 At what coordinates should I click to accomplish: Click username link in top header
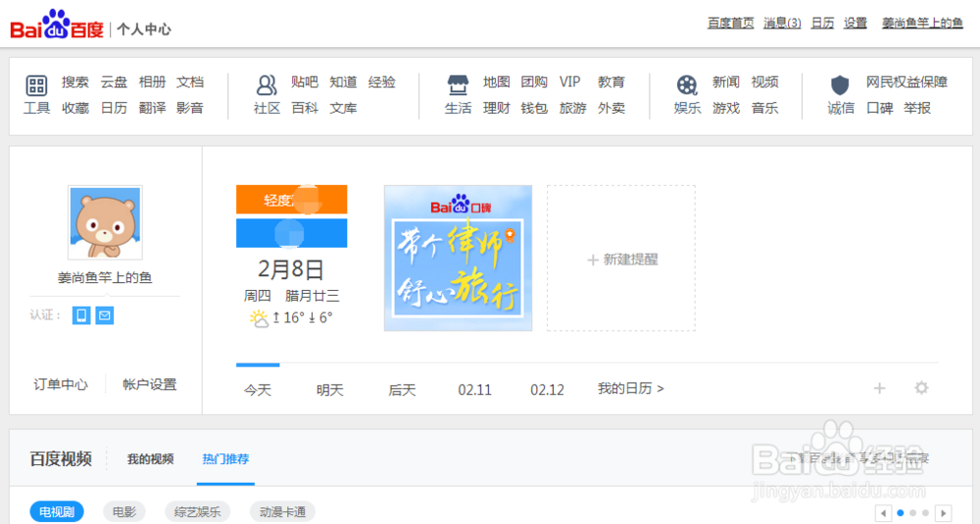point(922,24)
